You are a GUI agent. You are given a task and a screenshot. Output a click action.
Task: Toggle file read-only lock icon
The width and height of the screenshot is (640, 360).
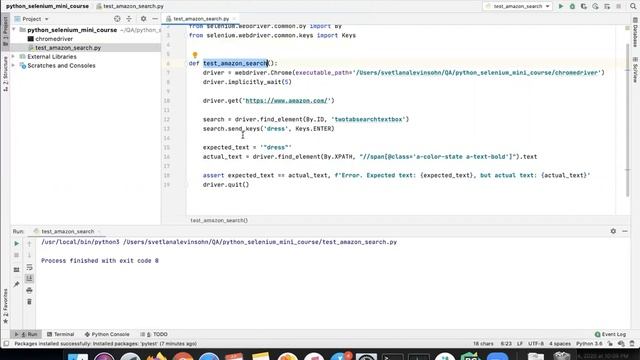click(610, 344)
